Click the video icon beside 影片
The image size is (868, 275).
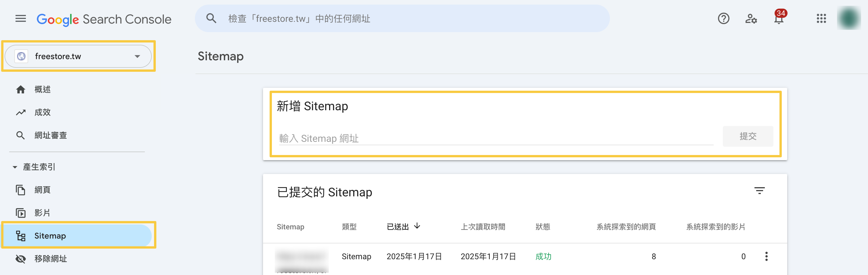21,213
